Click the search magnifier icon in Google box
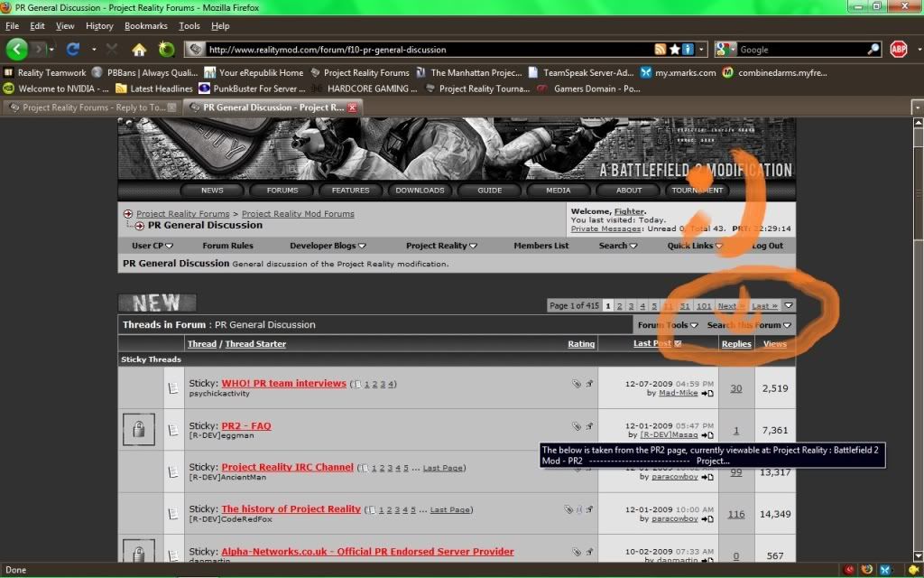 [873, 50]
